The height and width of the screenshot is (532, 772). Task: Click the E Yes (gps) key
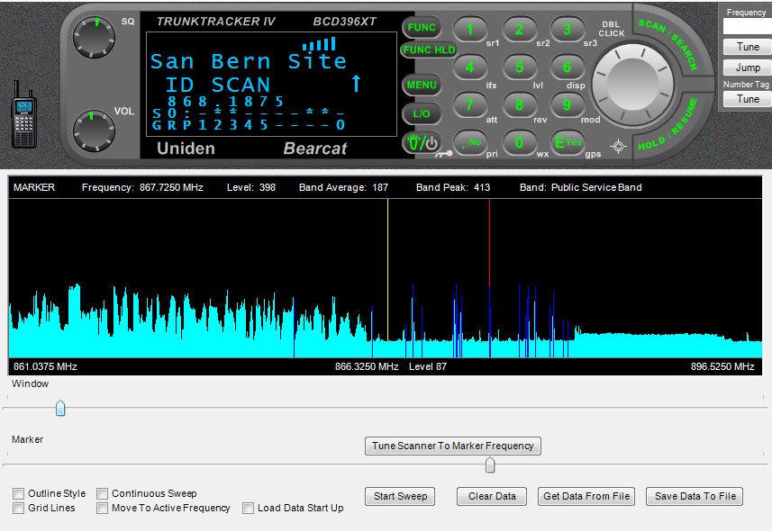568,143
